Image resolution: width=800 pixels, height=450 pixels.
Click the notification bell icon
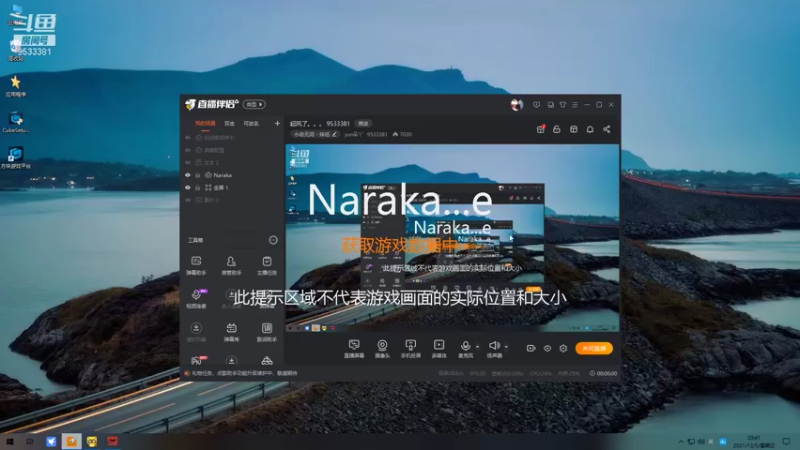[x=590, y=130]
